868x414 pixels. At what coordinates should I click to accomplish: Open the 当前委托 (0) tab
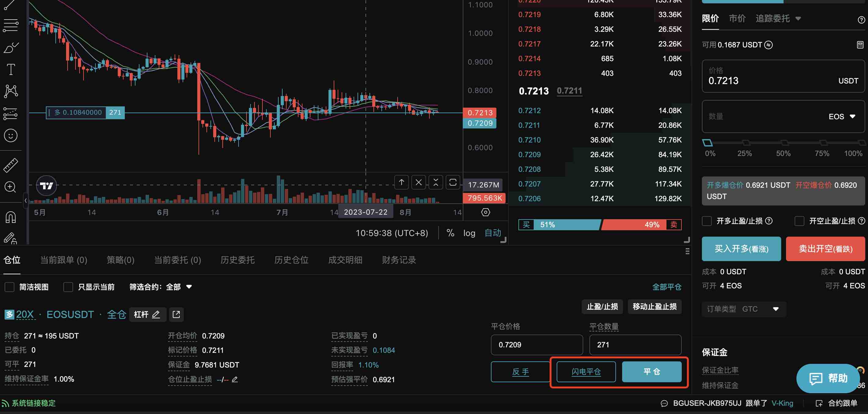[x=178, y=260]
